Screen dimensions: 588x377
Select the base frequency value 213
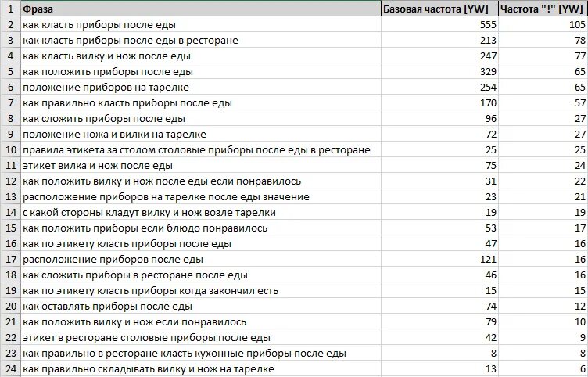[x=488, y=40]
